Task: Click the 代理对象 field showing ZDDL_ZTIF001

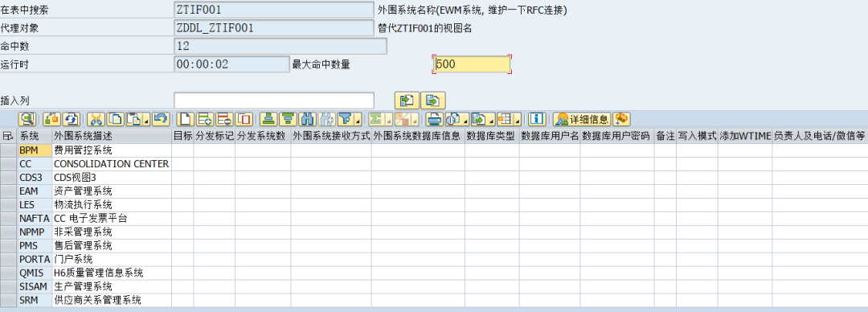Action: 274,27
